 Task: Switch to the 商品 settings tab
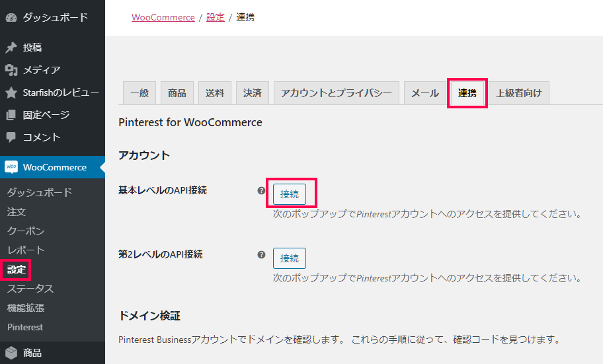tap(177, 92)
